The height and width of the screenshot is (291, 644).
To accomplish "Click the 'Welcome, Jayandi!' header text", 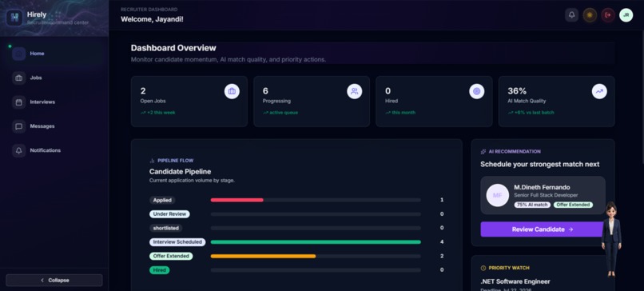I will (x=152, y=19).
